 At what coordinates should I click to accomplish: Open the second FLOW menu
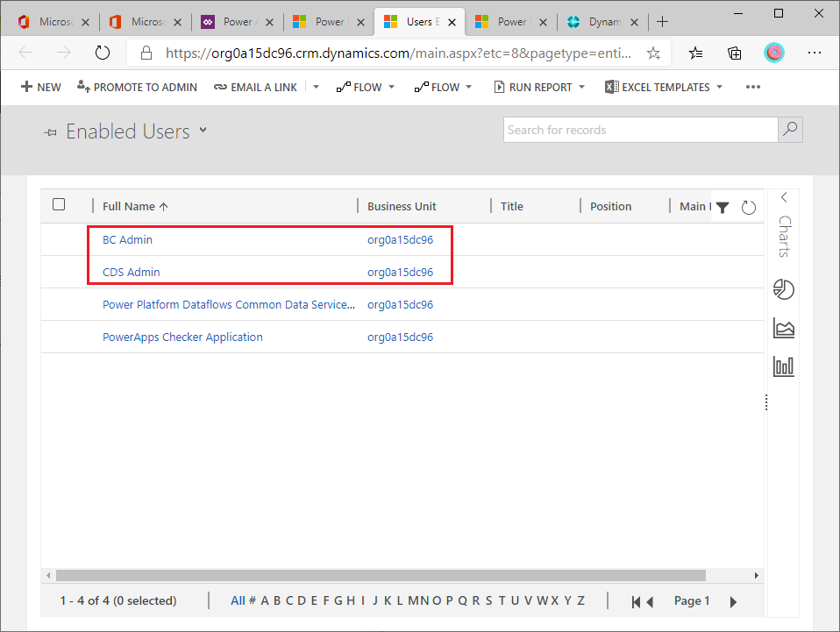(443, 87)
